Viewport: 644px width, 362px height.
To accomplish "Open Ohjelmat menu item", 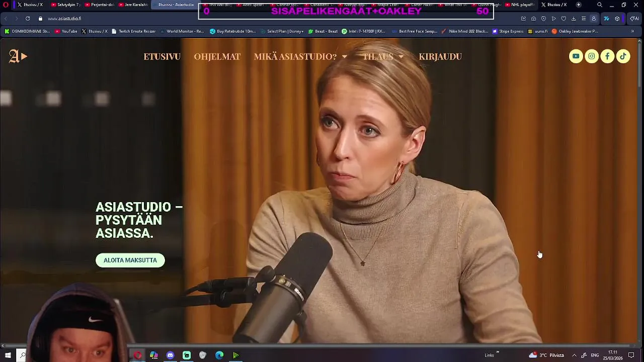I will 217,57.
